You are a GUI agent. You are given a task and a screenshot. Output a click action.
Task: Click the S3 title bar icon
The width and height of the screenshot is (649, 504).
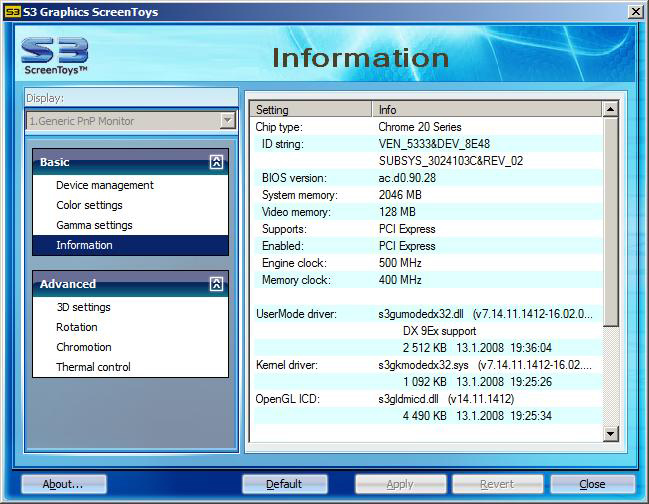(12, 11)
